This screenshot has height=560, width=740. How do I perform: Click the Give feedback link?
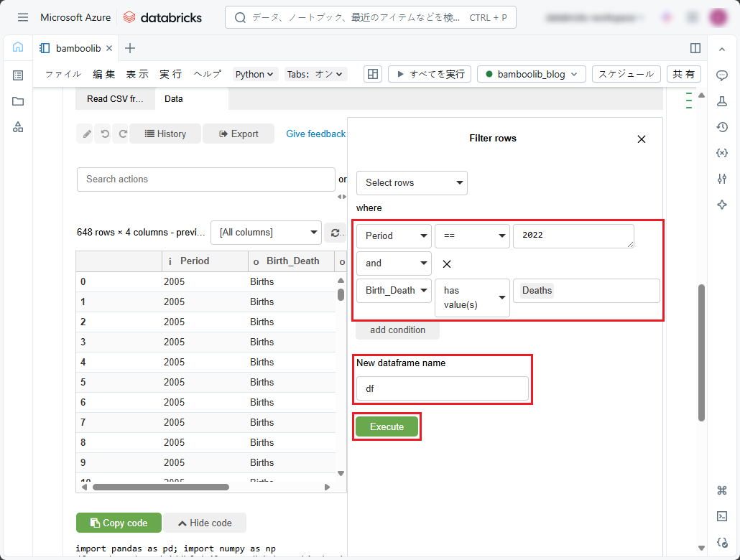pyautogui.click(x=315, y=134)
